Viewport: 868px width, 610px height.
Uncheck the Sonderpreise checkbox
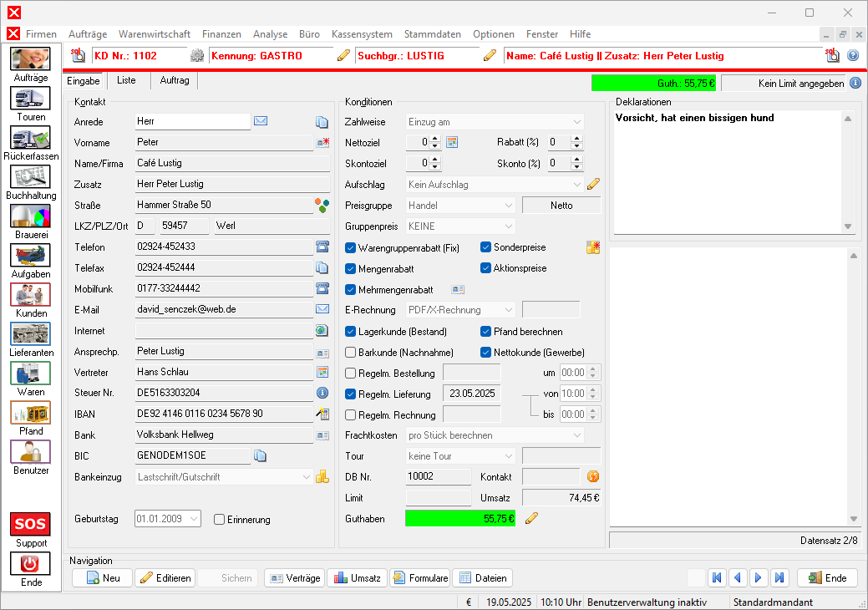(486, 247)
